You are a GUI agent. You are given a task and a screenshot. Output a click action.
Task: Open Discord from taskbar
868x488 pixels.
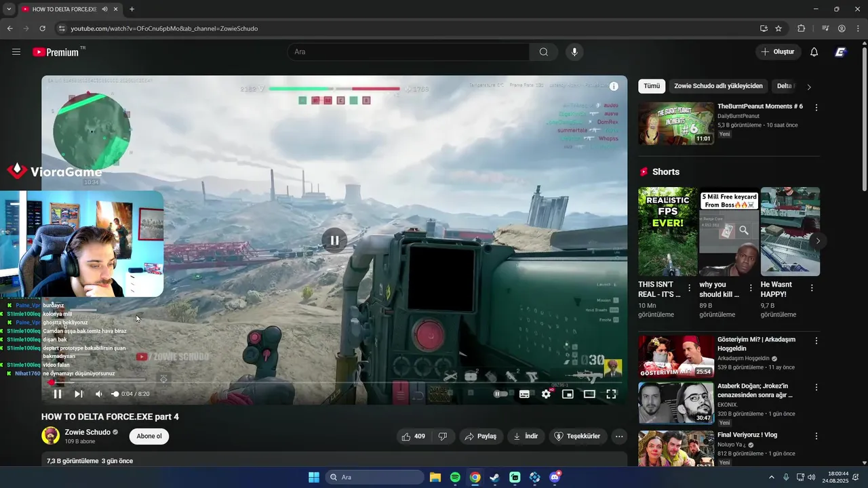coord(555,477)
